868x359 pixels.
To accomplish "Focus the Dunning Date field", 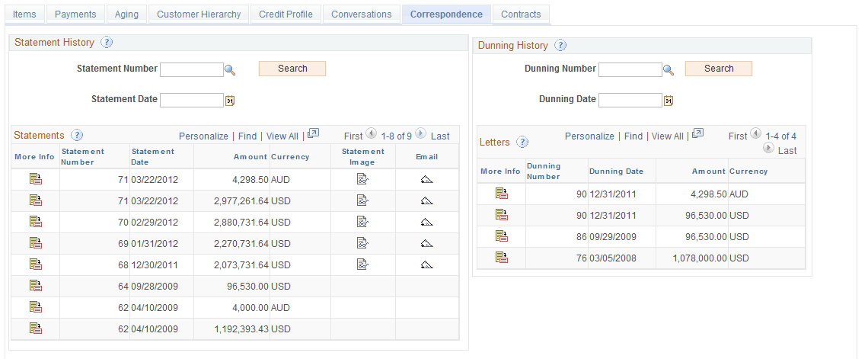I will coord(630,100).
